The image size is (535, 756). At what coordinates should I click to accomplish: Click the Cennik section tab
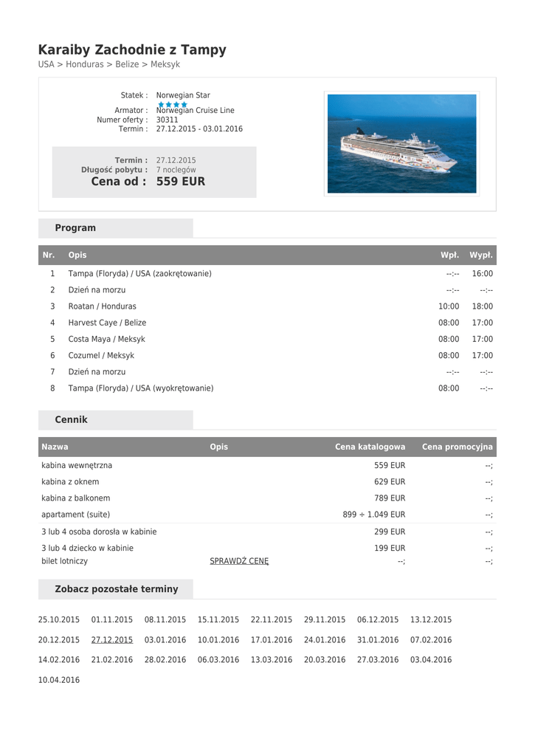(x=71, y=420)
